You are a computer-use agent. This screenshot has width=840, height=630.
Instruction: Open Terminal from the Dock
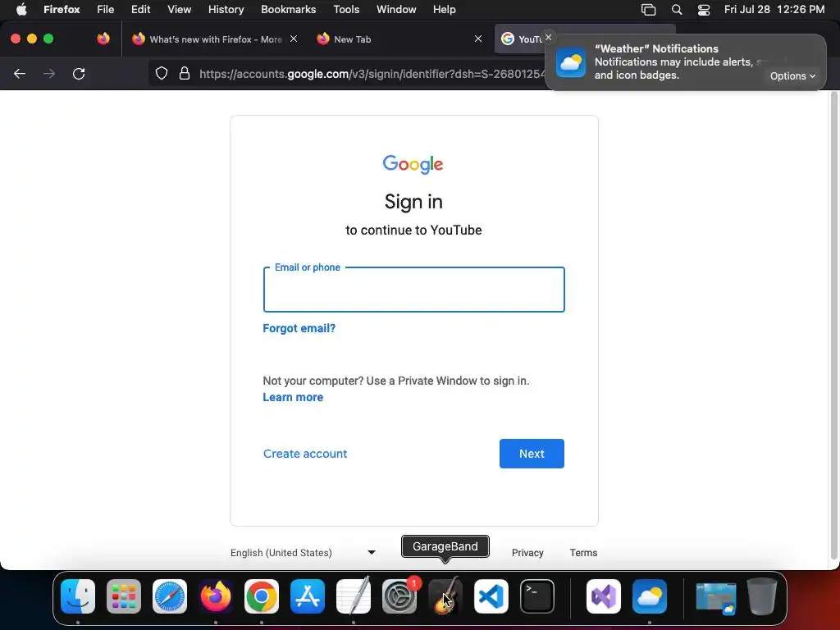537,596
